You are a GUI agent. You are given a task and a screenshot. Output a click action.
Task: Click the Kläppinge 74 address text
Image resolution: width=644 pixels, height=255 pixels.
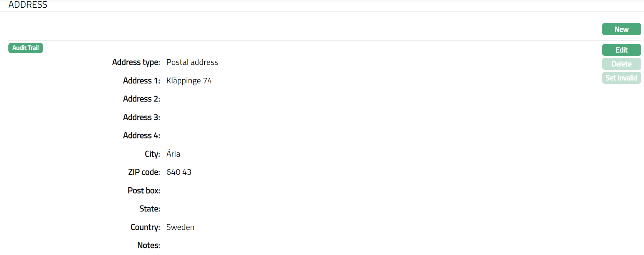click(189, 81)
